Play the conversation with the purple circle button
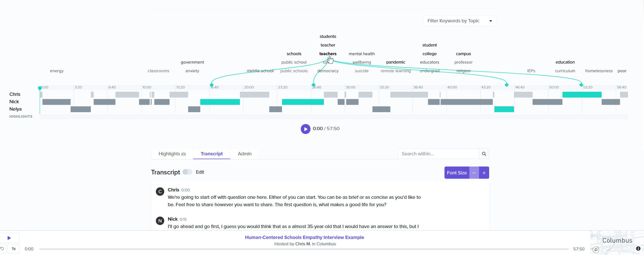644x256 pixels. click(x=305, y=129)
